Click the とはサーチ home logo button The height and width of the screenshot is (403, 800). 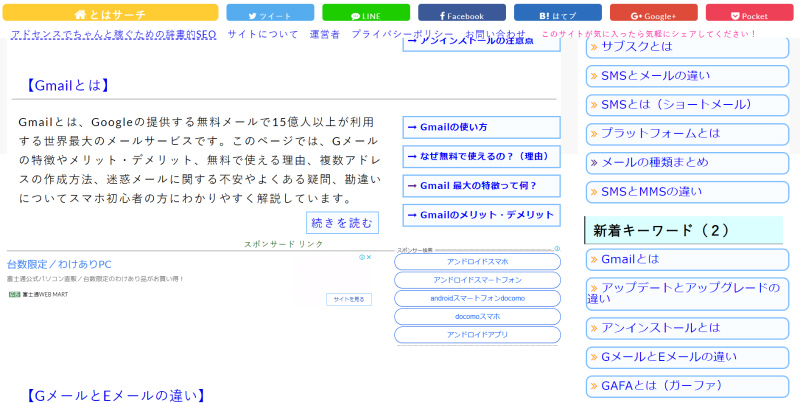[112, 14]
